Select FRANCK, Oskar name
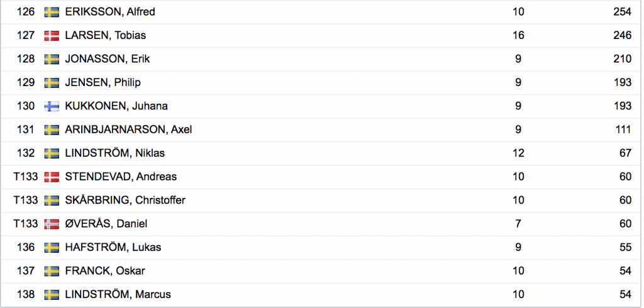Image resolution: width=644 pixels, height=308 pixels. tap(105, 271)
